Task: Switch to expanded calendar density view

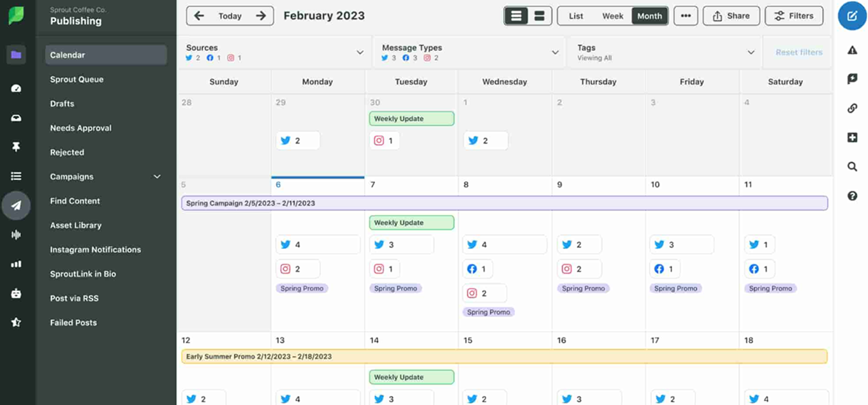Action: click(x=540, y=16)
